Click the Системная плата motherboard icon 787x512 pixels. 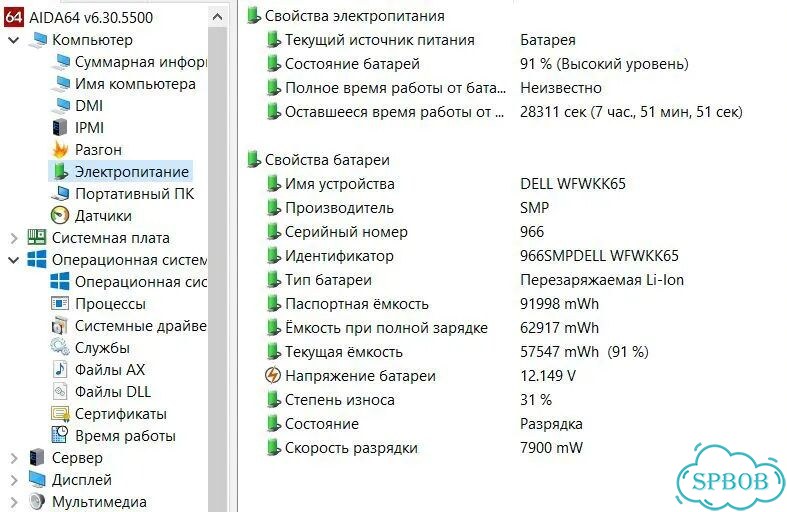point(37,237)
